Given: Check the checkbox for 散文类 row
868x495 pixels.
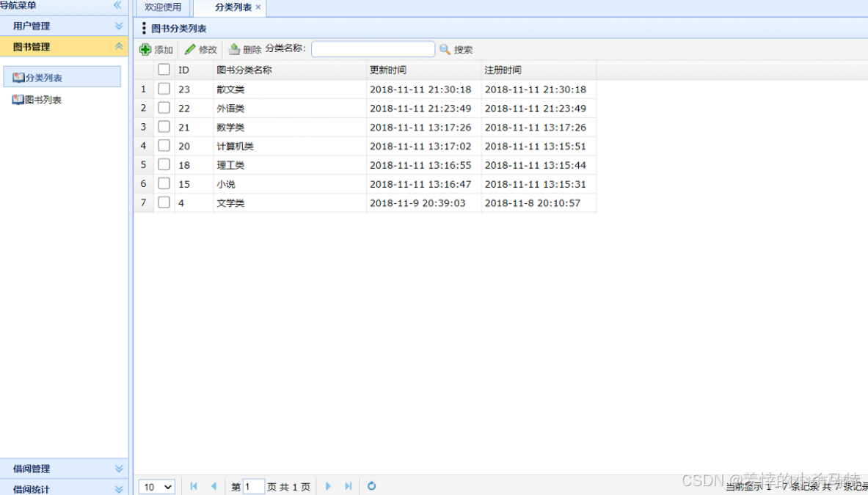Looking at the screenshot, I should (x=164, y=89).
